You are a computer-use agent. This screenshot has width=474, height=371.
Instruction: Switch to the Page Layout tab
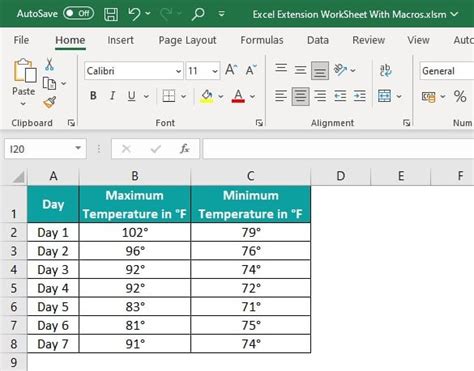pos(187,40)
